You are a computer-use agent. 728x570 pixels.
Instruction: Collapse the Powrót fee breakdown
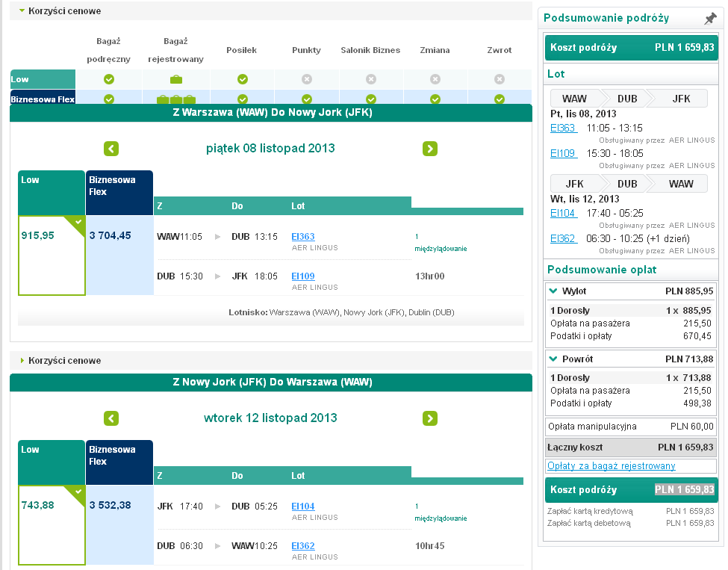coord(553,359)
